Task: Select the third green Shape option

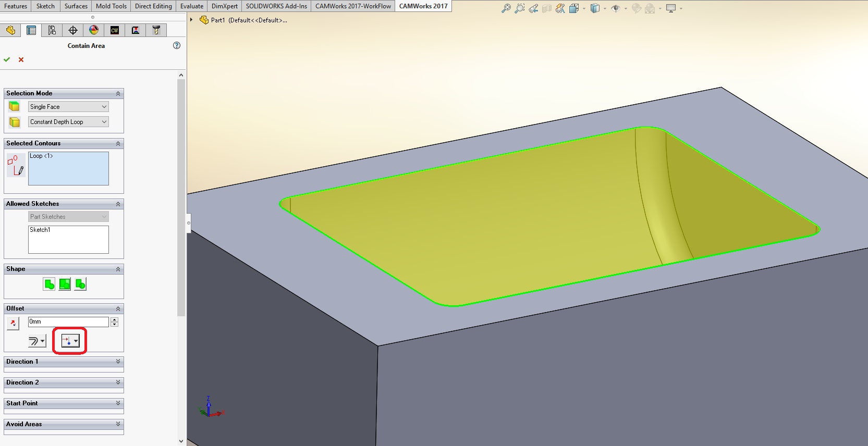Action: 80,284
